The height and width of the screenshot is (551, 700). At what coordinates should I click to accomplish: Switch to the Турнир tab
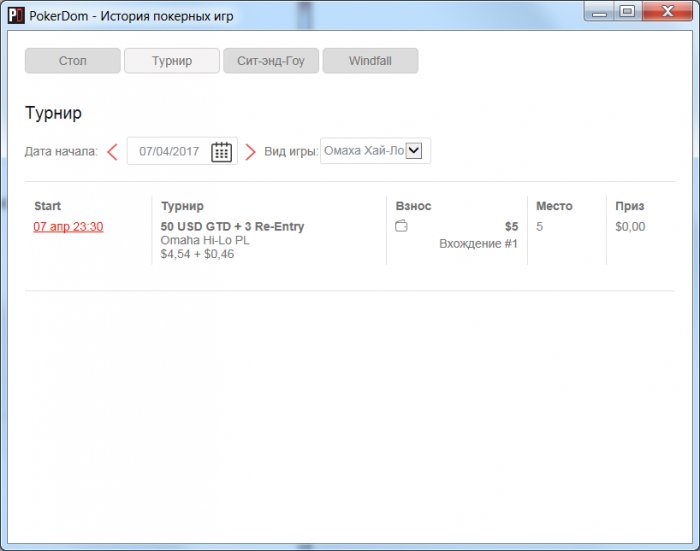[172, 61]
